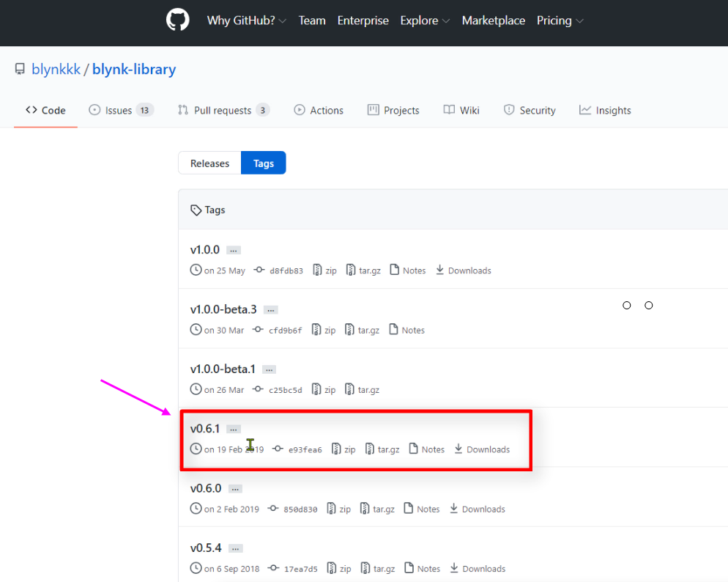
Task: Click the GitHub octocat logo
Action: 178,20
